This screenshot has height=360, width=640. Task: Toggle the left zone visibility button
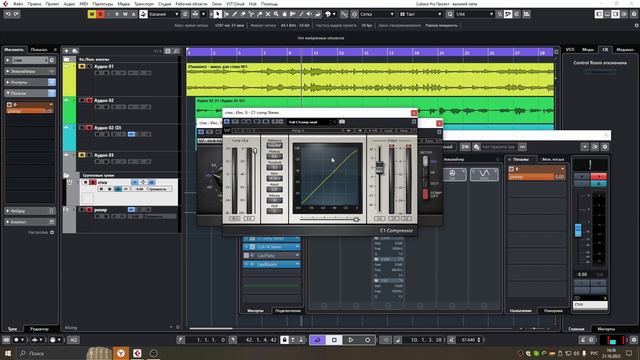pos(599,14)
